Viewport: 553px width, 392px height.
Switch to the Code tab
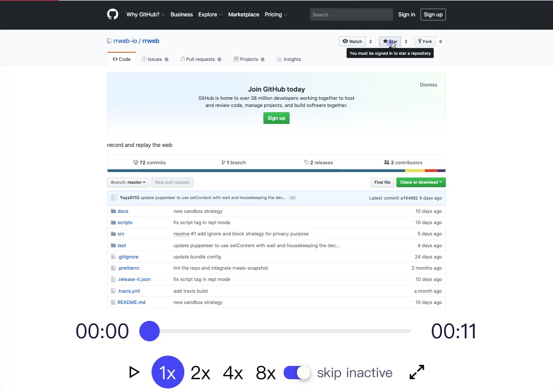pyautogui.click(x=121, y=59)
